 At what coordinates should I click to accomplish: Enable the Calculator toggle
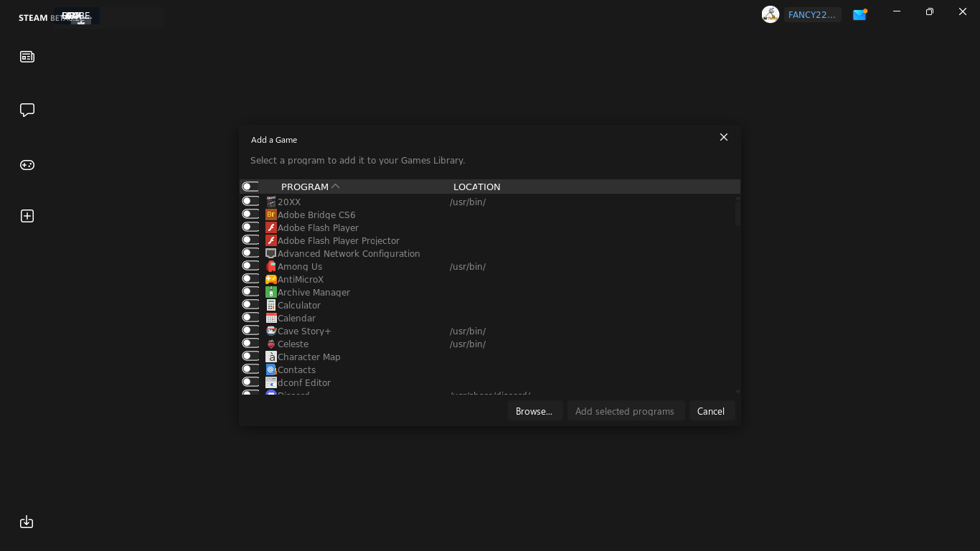pos(250,304)
